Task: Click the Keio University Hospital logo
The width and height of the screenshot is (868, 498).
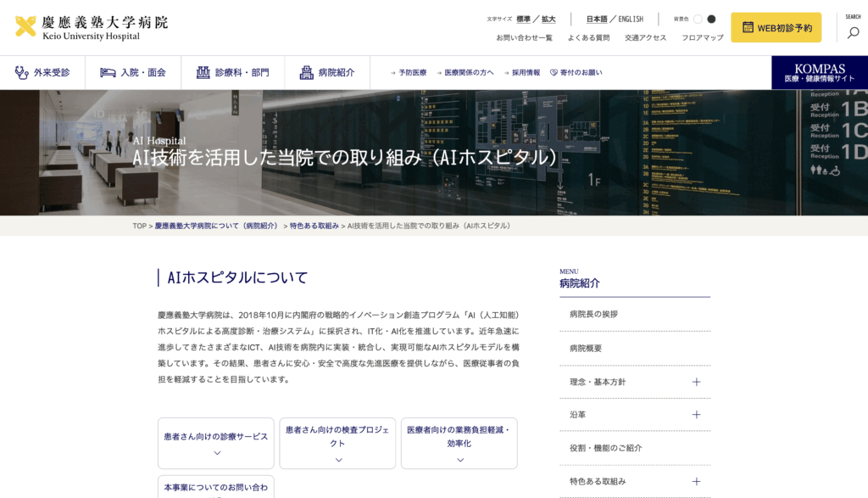Action: [x=92, y=27]
